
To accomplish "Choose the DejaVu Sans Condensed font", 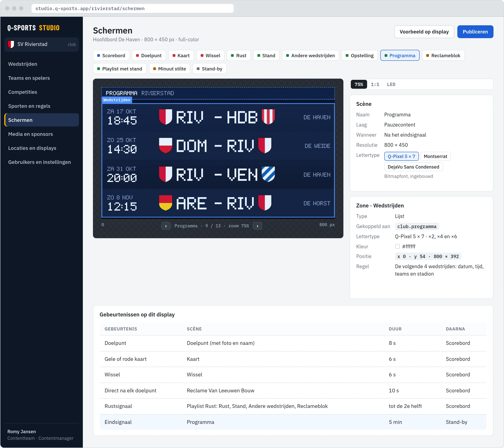I will click(413, 167).
